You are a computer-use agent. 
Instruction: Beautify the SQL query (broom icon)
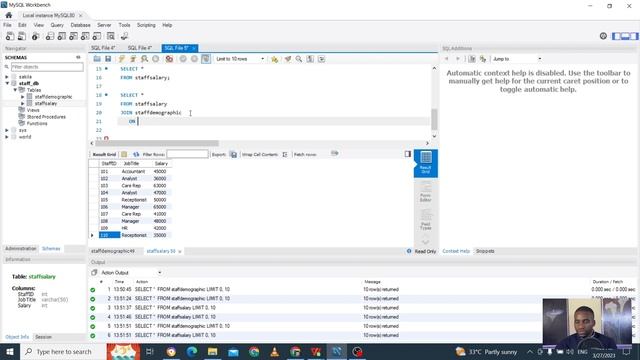click(x=288, y=59)
